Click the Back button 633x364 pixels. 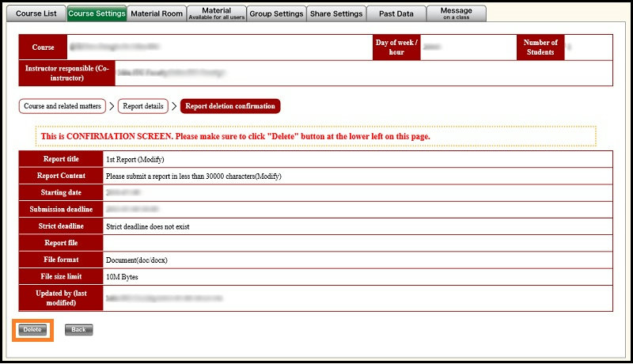pyautogui.click(x=78, y=329)
